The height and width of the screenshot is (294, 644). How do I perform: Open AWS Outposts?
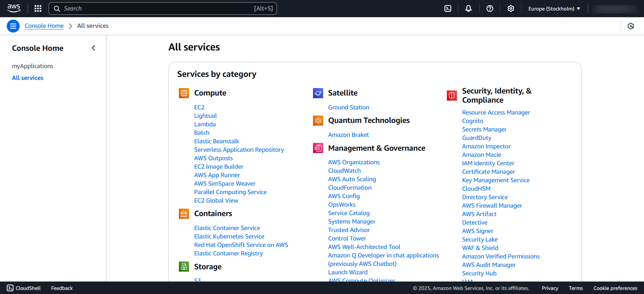pyautogui.click(x=213, y=158)
